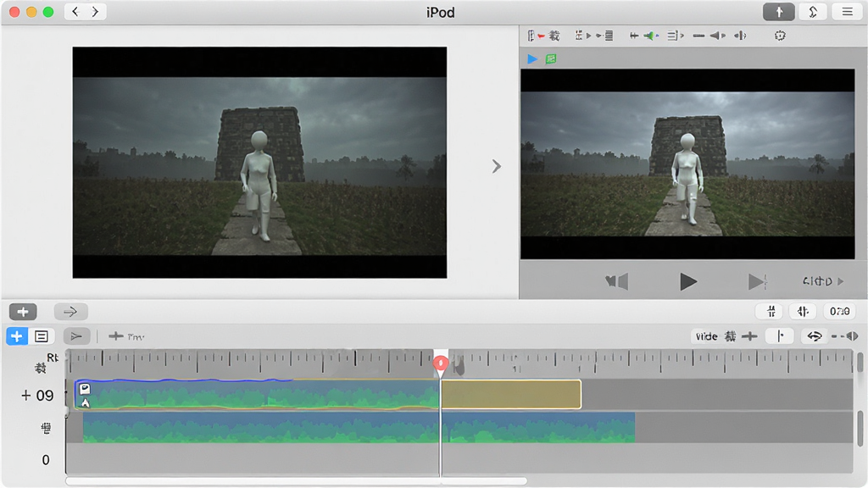Click the time readout button at the timeline's right
868x488 pixels.
click(x=839, y=312)
